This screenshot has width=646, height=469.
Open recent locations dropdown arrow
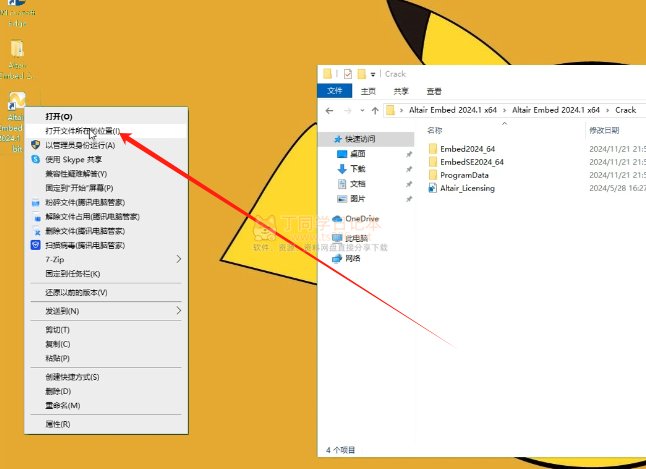click(362, 110)
